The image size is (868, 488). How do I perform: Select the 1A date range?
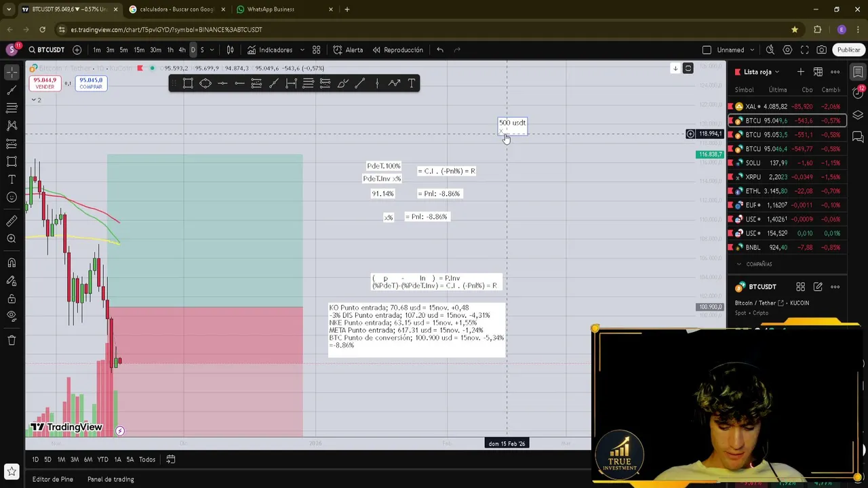click(117, 460)
